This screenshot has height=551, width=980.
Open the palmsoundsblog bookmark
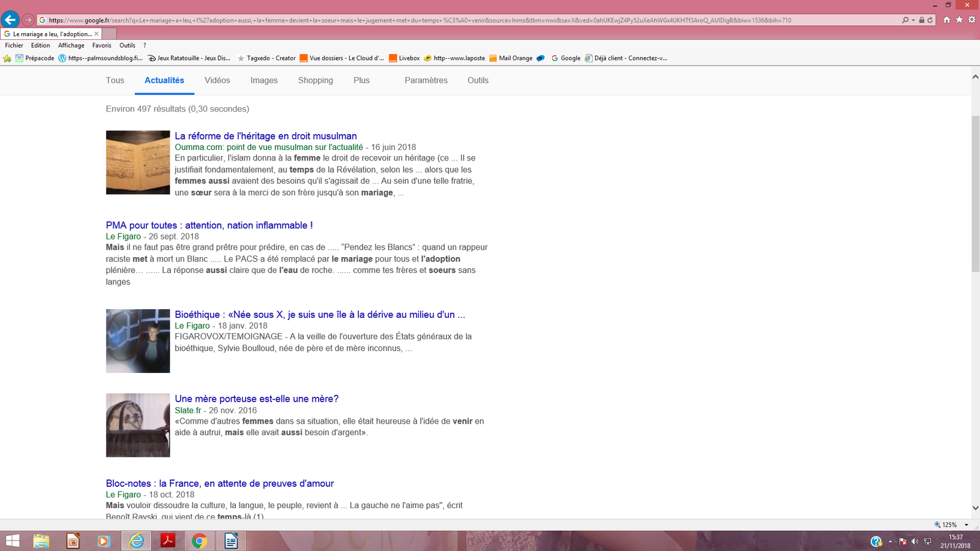[100, 58]
